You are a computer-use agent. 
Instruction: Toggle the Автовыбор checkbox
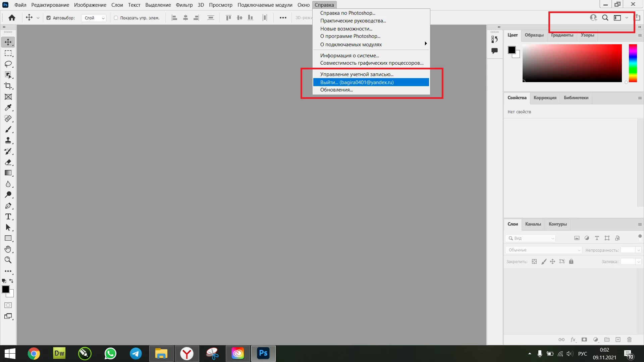(49, 18)
